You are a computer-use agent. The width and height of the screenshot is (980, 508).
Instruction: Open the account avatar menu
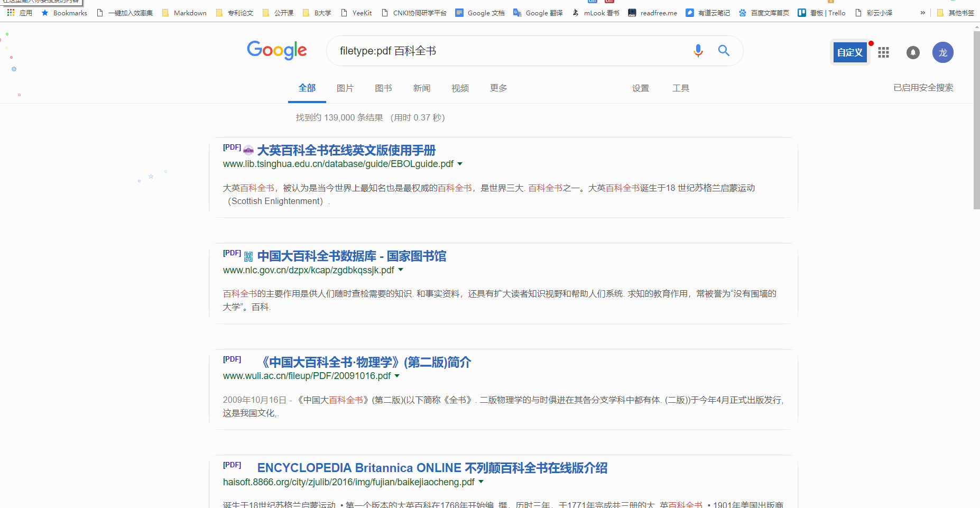[x=942, y=52]
